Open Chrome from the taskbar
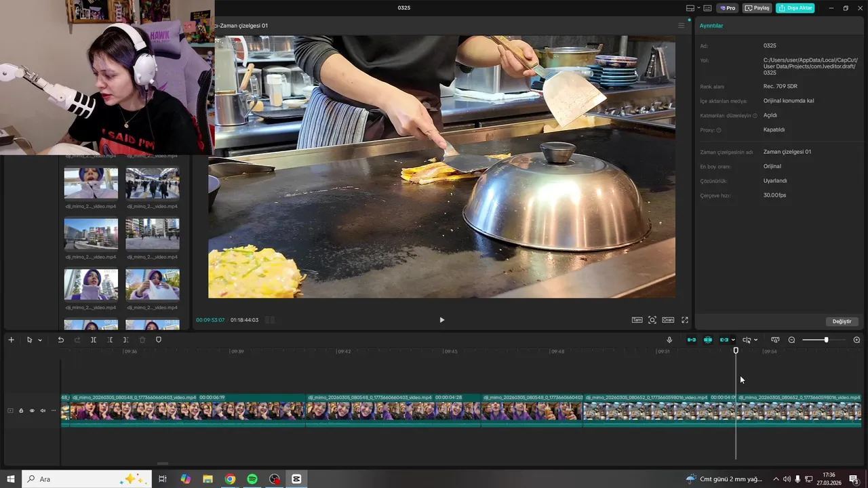The height and width of the screenshot is (488, 868). click(x=230, y=479)
